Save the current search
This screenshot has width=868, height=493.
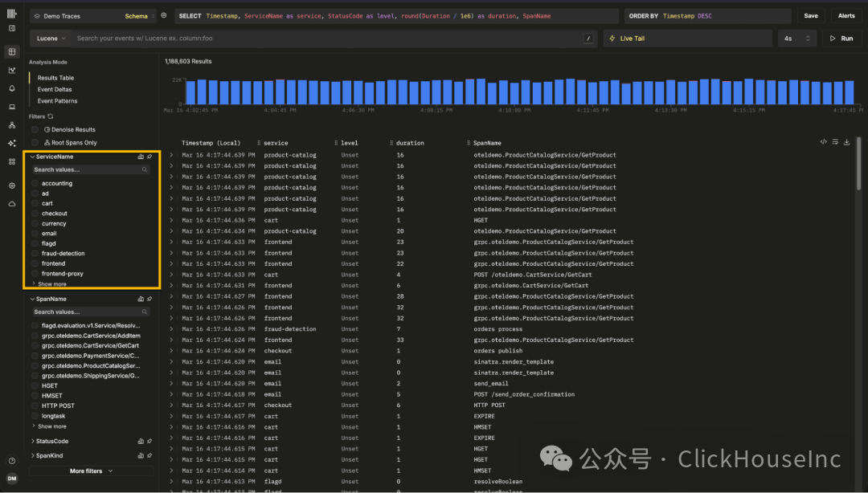[810, 16]
